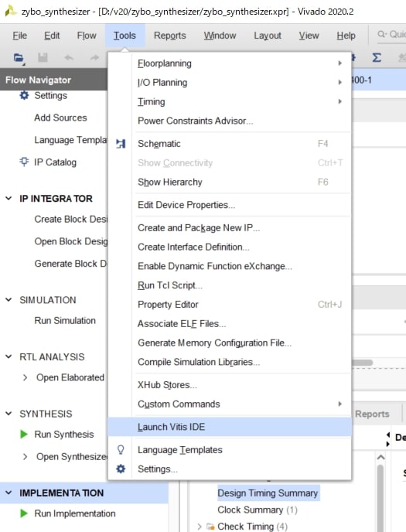Viewport: 406px width, 532px height.
Task: Click the Sigma toolbar icon
Action: 377,57
